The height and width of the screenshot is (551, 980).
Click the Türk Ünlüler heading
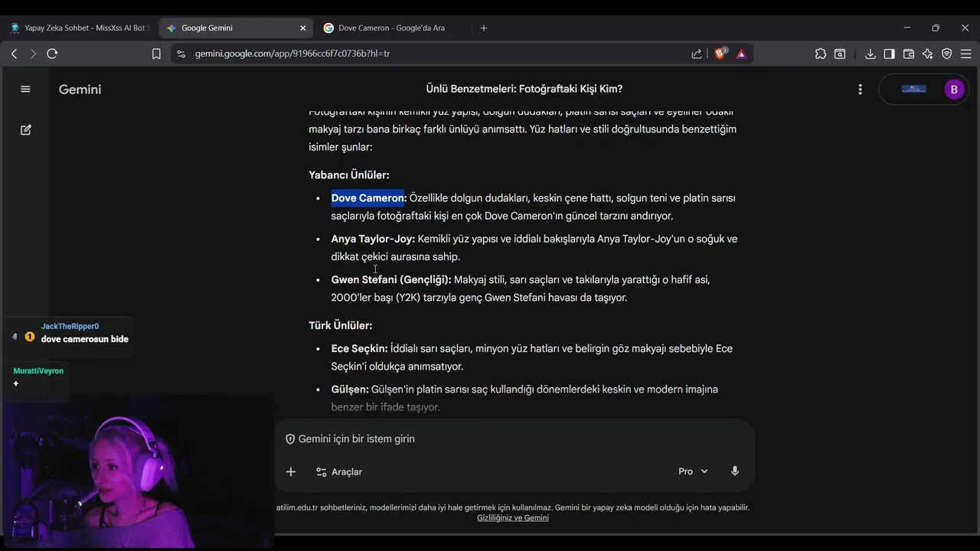[x=341, y=326]
